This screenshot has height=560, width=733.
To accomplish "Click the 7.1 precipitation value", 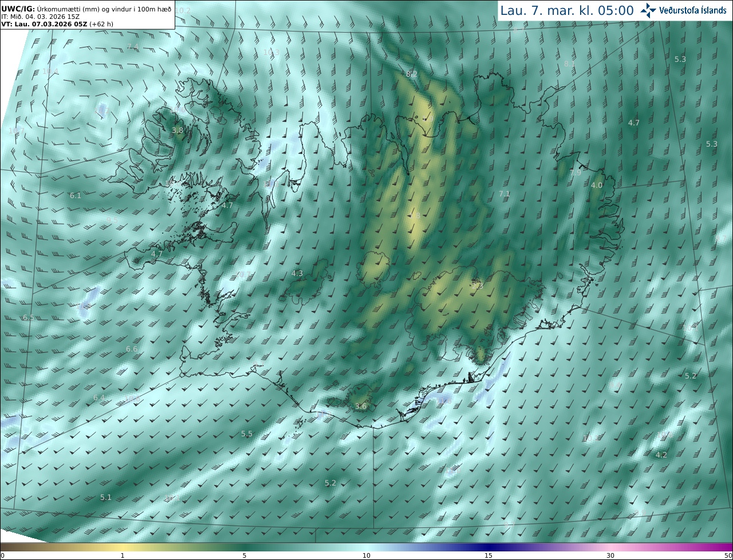I will (505, 194).
